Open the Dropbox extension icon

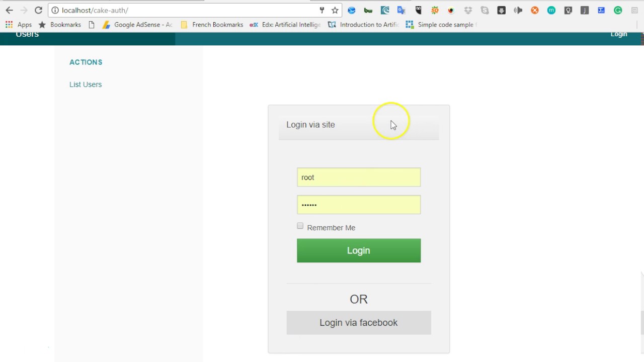(x=468, y=10)
